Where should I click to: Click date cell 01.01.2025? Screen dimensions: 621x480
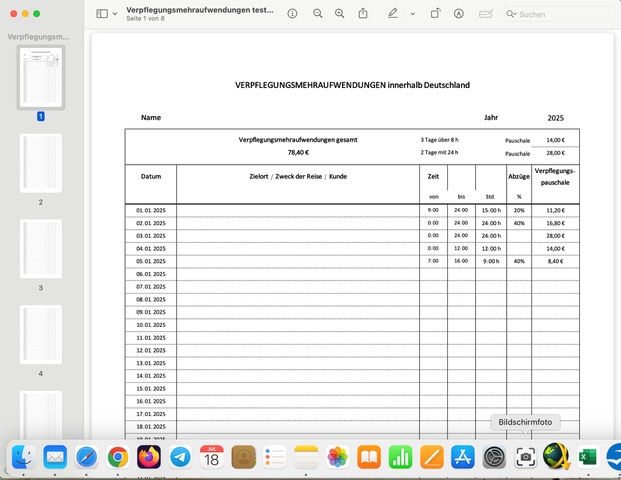coord(151,210)
